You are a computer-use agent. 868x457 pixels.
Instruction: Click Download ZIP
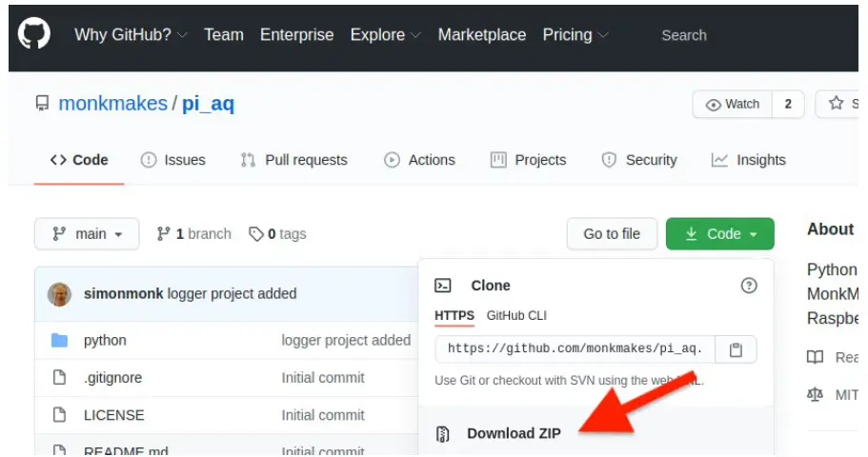[x=514, y=433]
